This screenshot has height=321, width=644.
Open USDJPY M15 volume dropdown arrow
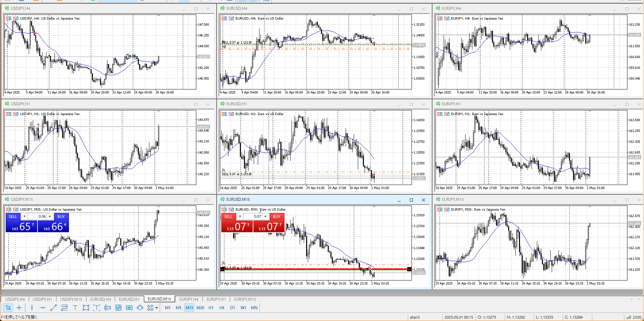24,216
